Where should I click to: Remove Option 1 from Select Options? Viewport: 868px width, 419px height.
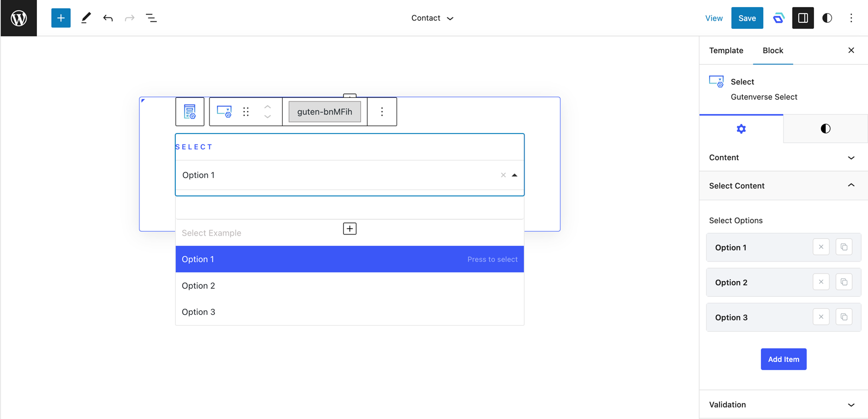point(821,247)
